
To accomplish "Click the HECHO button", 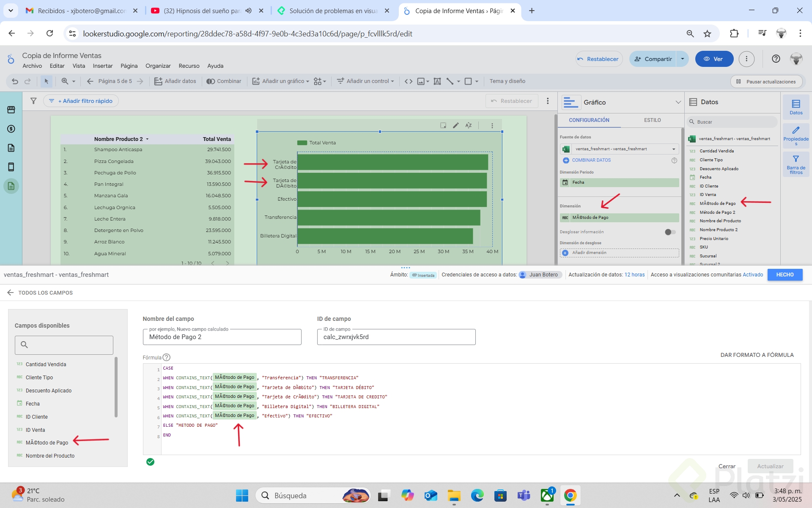I will point(785,275).
